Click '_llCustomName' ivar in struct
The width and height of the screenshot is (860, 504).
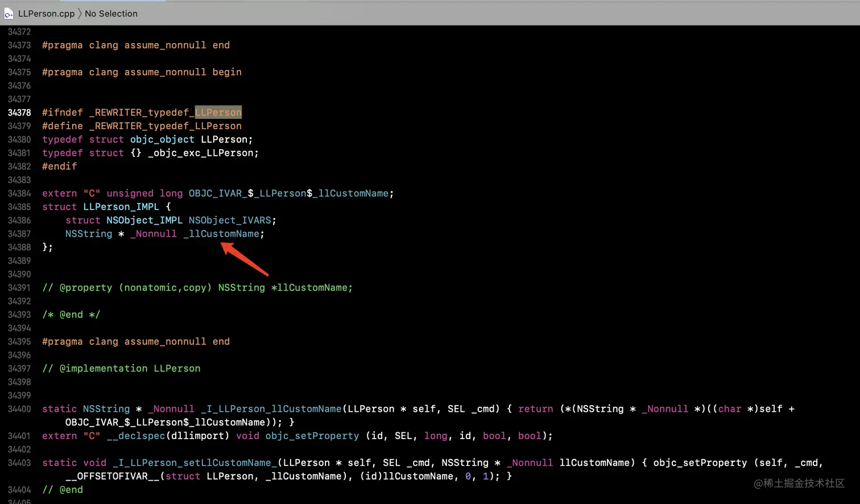coord(221,234)
